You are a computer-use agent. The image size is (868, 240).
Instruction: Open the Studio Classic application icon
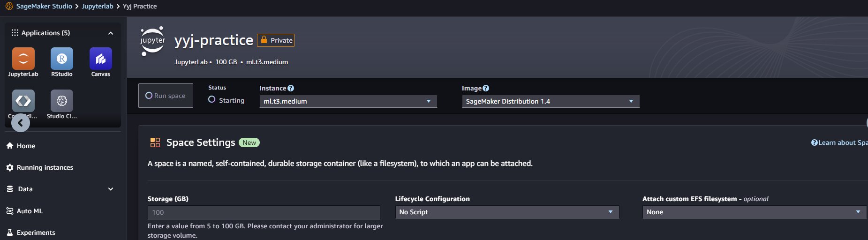[x=62, y=101]
